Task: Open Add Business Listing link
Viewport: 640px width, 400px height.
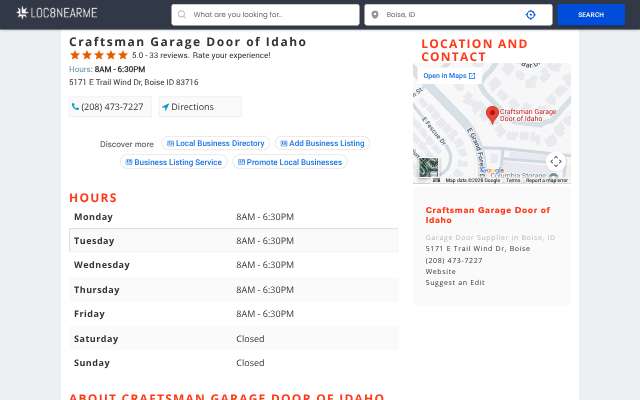Action: (x=322, y=143)
